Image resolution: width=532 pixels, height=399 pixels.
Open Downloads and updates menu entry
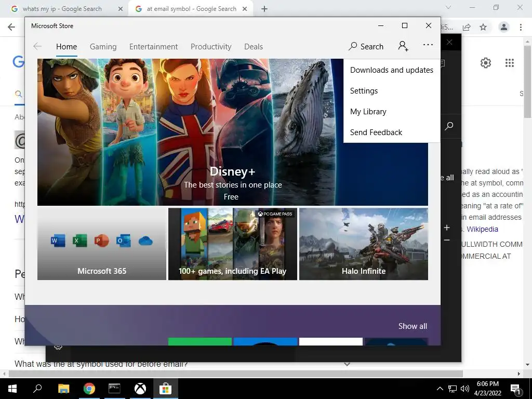tap(392, 70)
